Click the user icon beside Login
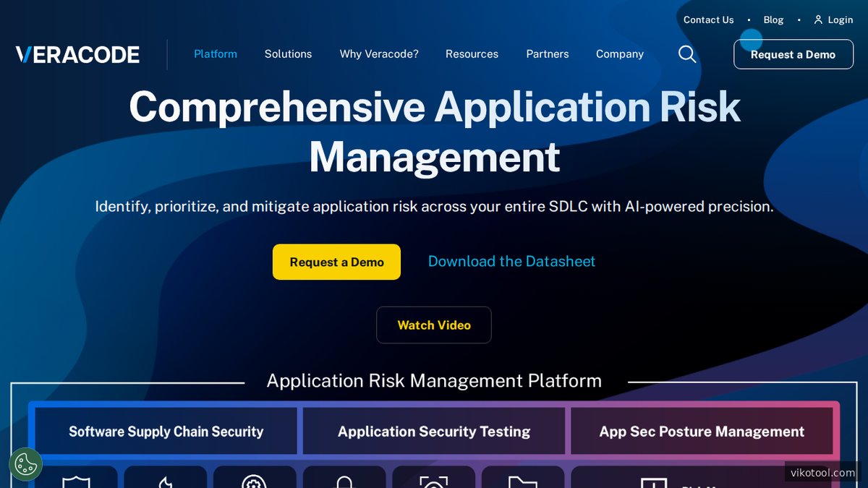 818,20
